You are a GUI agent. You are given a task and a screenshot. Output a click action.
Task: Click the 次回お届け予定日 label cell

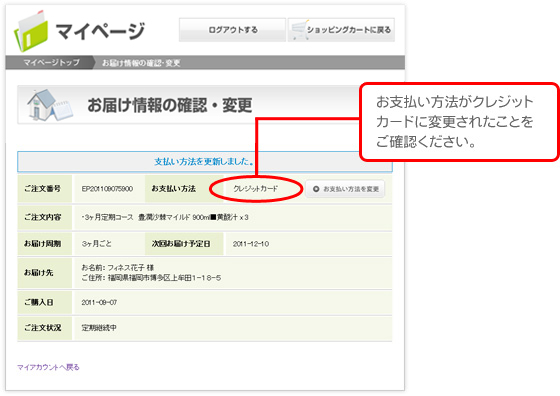(184, 244)
